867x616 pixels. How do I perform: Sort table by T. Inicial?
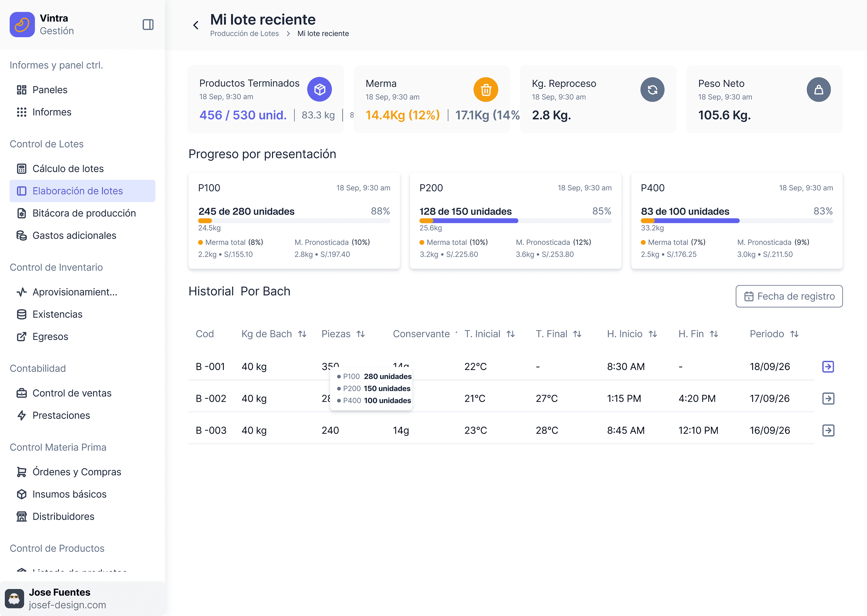tap(511, 334)
